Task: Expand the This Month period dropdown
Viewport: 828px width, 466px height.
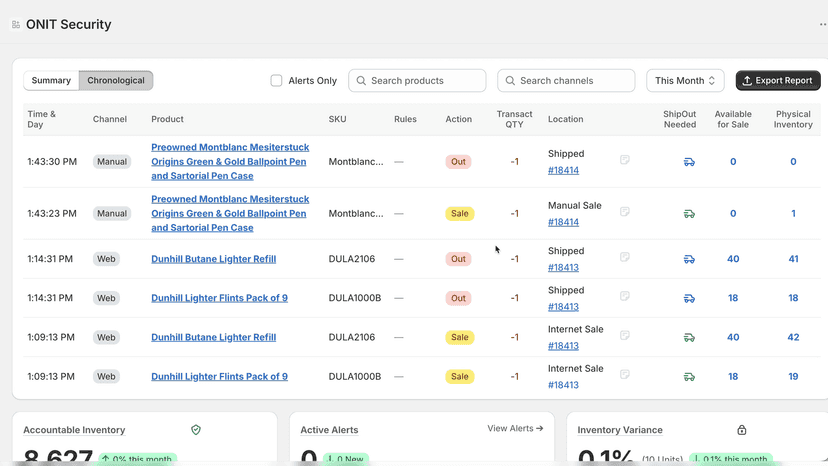Action: click(x=685, y=80)
